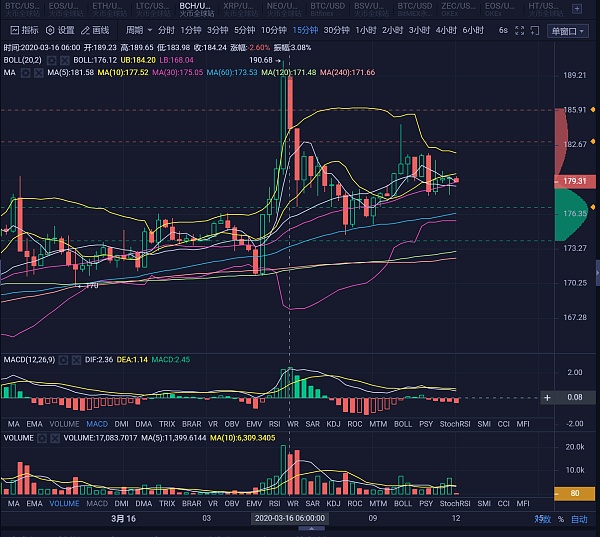Click the plus crosshair on MACD axis
Viewport: 600px width, 537px height.
pos(547,398)
